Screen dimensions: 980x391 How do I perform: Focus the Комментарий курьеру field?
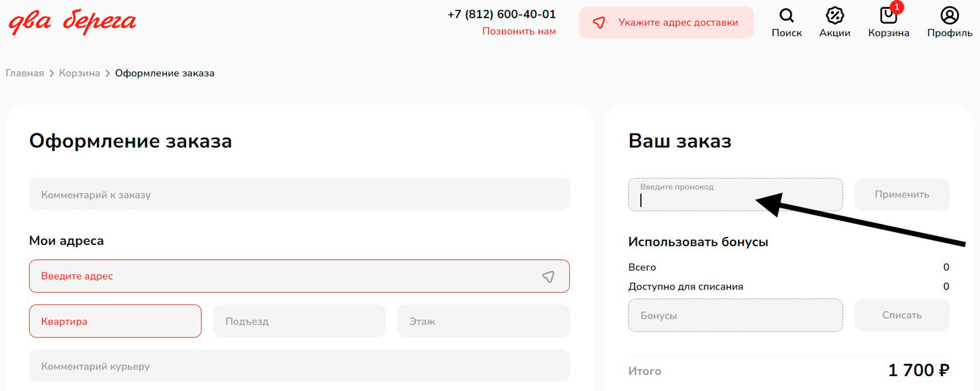299,366
